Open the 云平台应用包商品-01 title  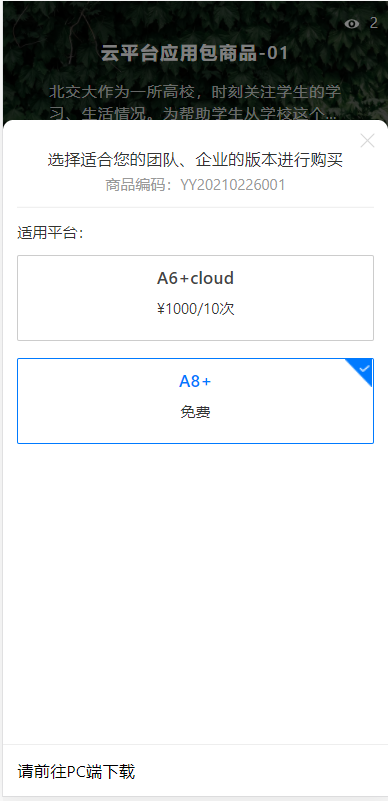pos(195,53)
